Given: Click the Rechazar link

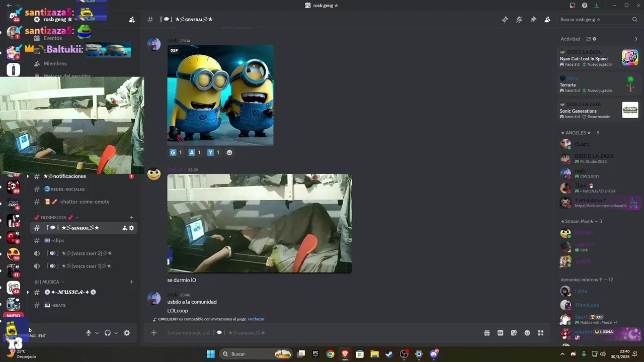Looking at the screenshot, I should pyautogui.click(x=256, y=319).
